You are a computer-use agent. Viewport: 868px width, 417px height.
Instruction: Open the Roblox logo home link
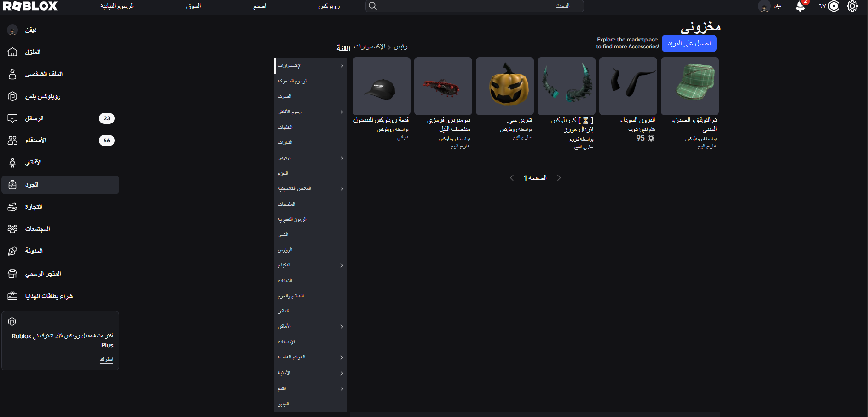coord(30,6)
